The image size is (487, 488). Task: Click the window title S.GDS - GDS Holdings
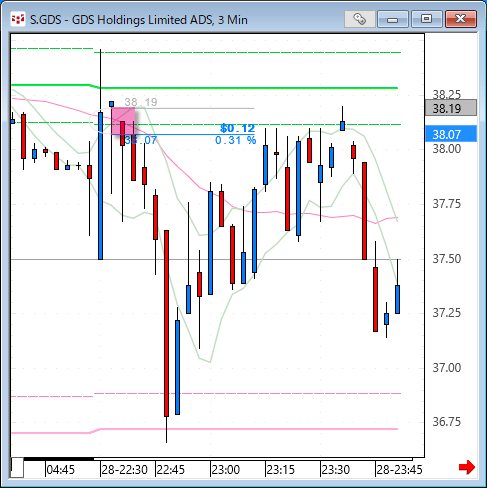[x=139, y=20]
